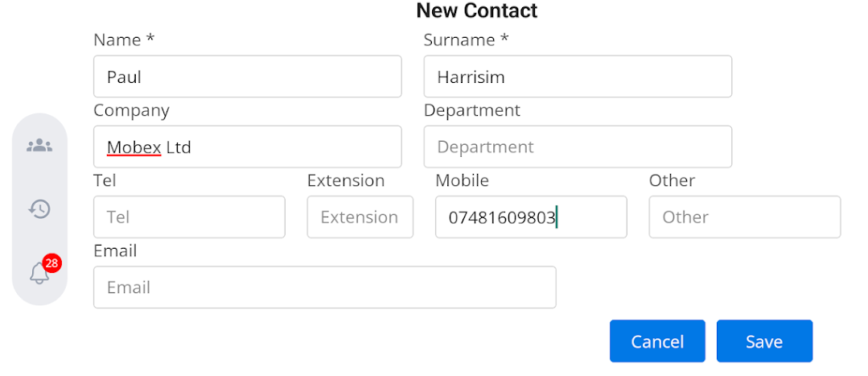
Task: Click the New Contact heading
Action: pyautogui.click(x=477, y=10)
